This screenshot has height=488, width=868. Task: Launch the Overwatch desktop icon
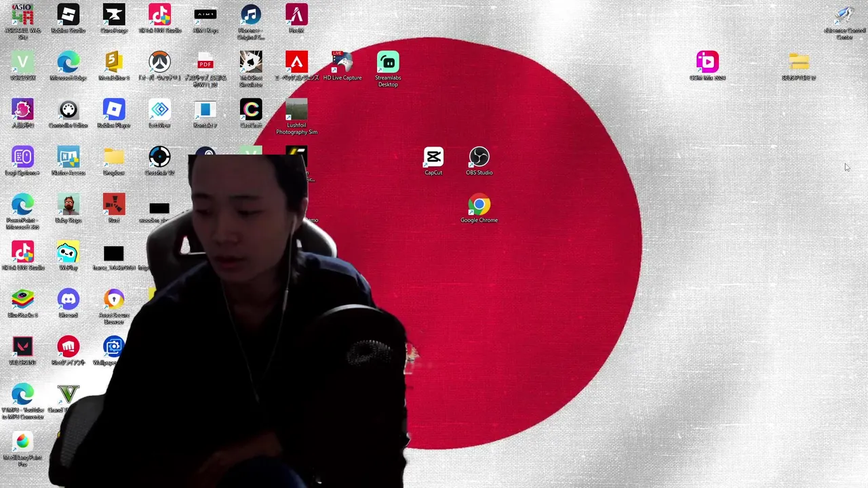tap(159, 66)
